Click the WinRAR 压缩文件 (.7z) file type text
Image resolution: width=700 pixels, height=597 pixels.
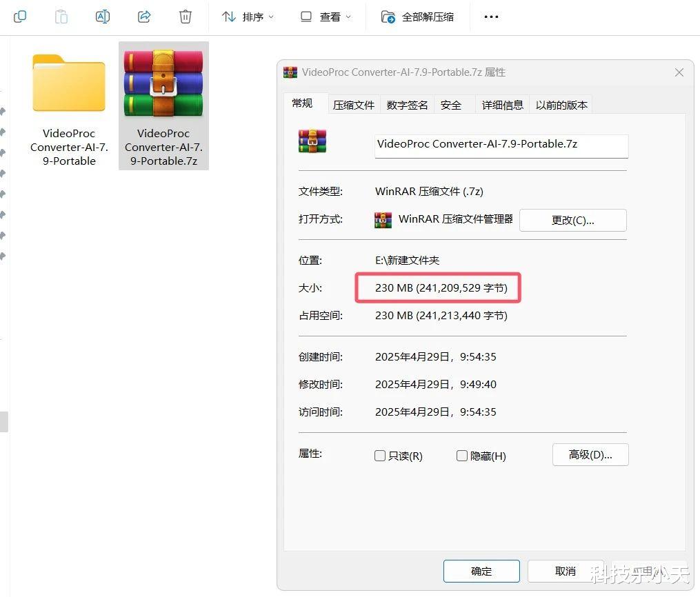point(429,192)
